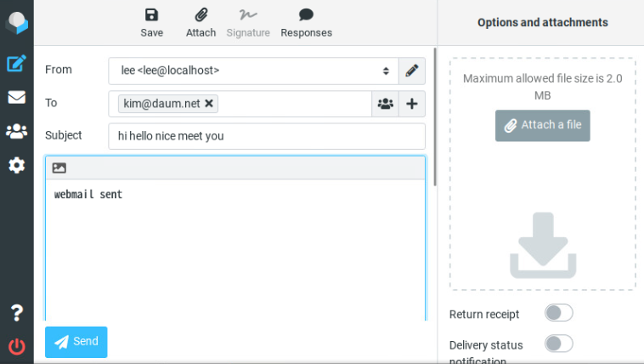Open Compose from the sidebar

click(16, 63)
